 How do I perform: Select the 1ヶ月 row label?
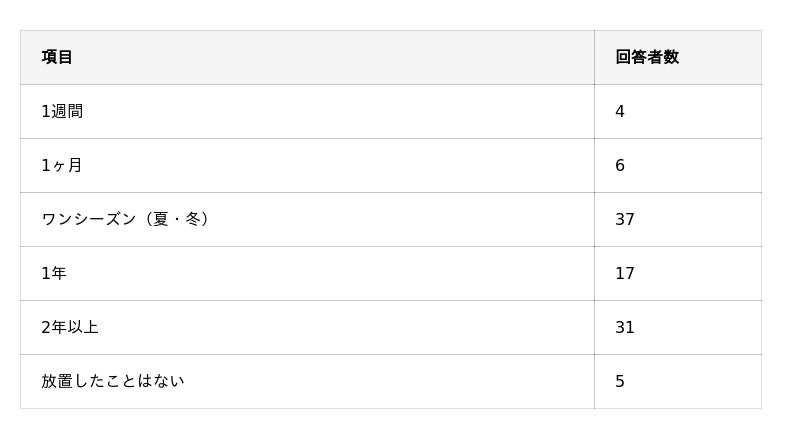(62, 165)
